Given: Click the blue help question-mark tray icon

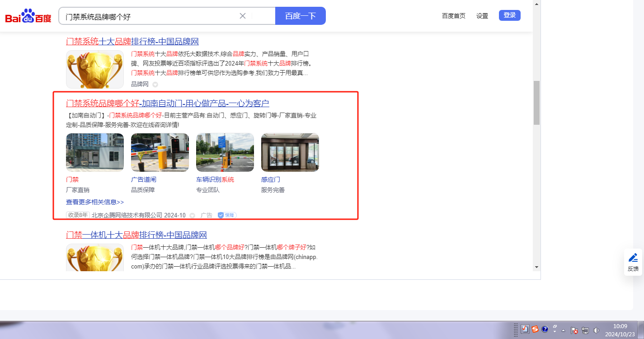Looking at the screenshot, I should (545, 330).
